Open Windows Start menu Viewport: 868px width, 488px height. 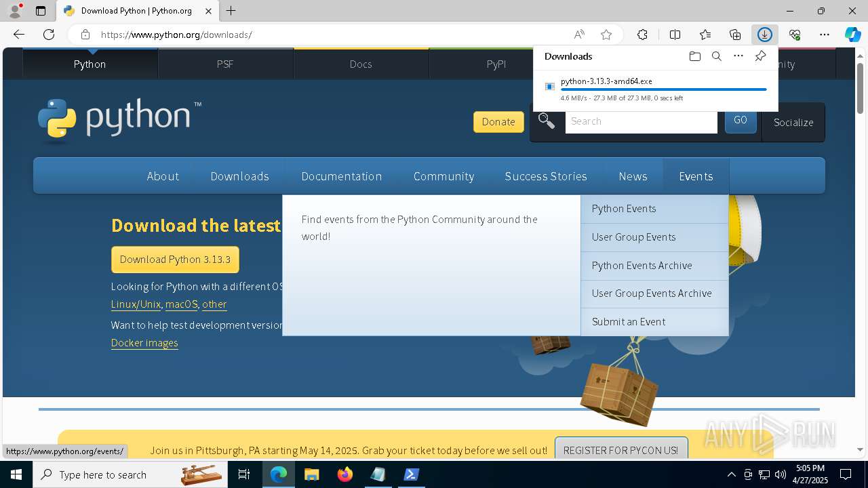click(16, 474)
